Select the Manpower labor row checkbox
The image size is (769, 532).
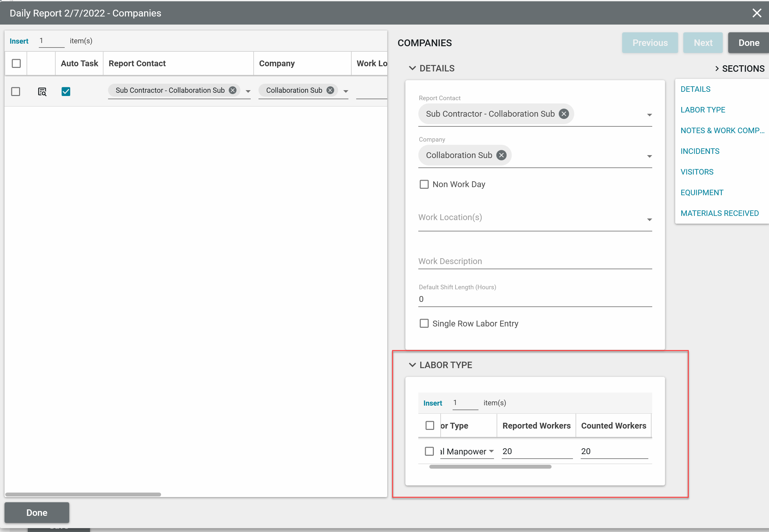click(x=429, y=451)
